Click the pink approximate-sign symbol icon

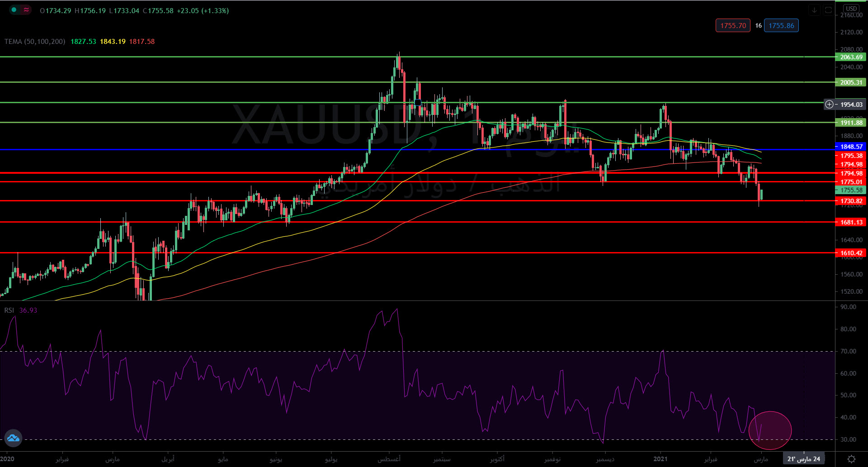(26, 10)
